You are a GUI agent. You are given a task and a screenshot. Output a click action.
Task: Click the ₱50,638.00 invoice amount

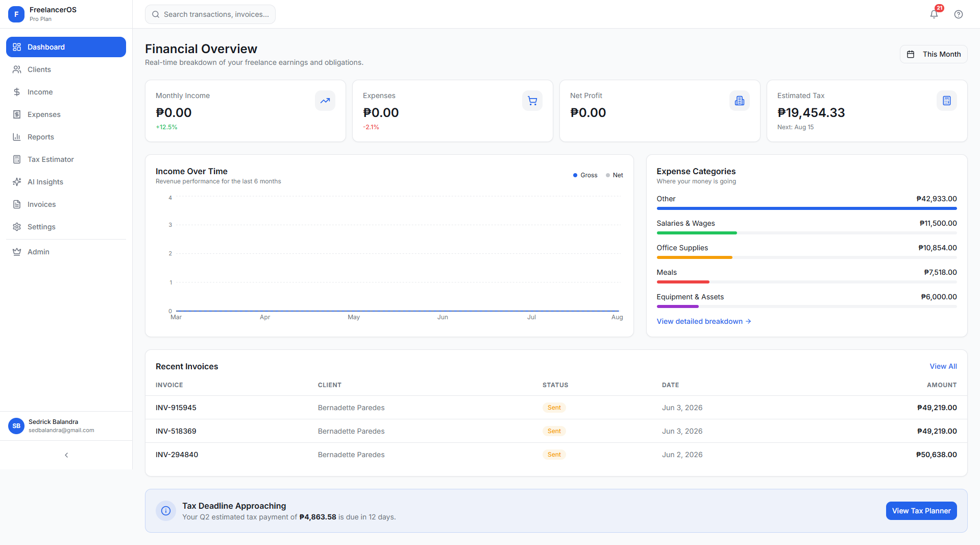coord(937,455)
